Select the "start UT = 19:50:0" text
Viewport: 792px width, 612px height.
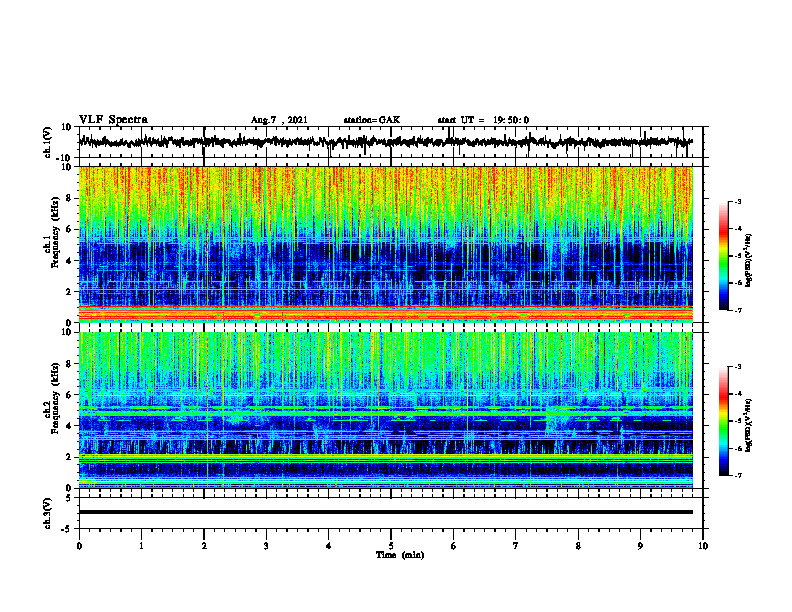point(483,120)
